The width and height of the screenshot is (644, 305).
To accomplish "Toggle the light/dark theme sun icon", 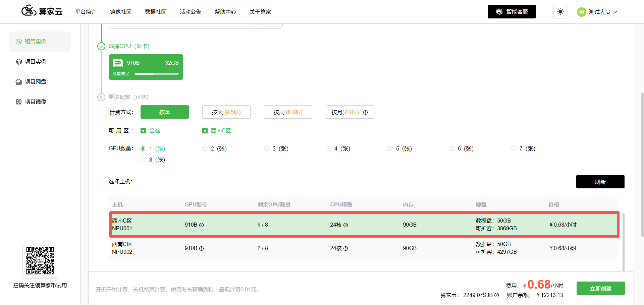I will [x=560, y=12].
